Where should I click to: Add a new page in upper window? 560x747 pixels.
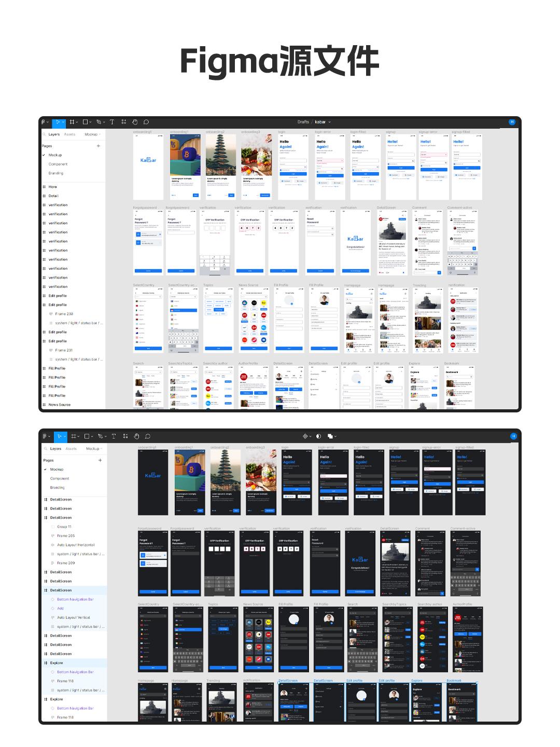click(99, 146)
